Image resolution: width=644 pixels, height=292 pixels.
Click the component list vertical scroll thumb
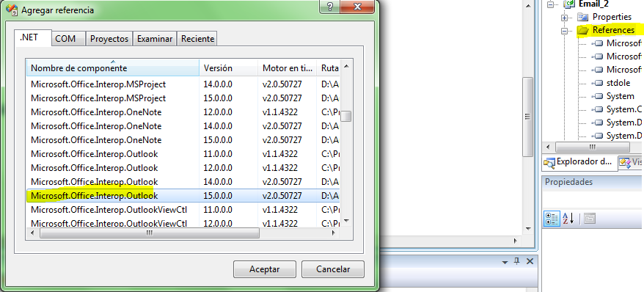(x=347, y=116)
